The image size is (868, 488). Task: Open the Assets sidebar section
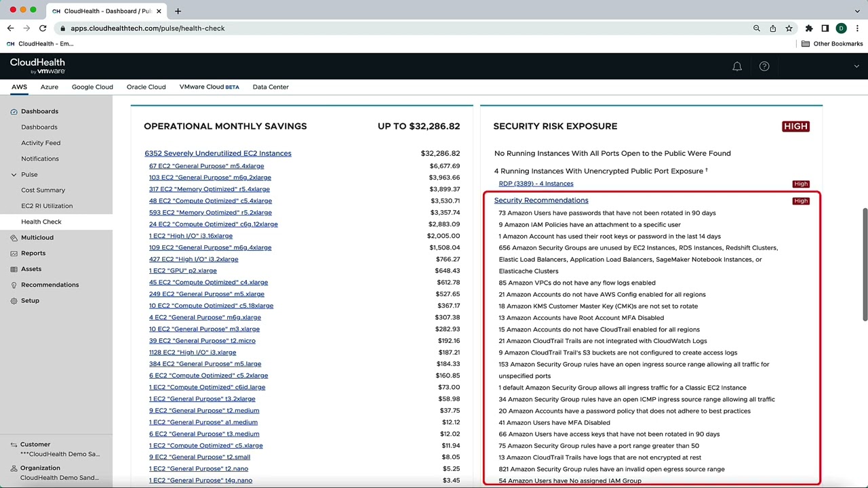pyautogui.click(x=31, y=269)
